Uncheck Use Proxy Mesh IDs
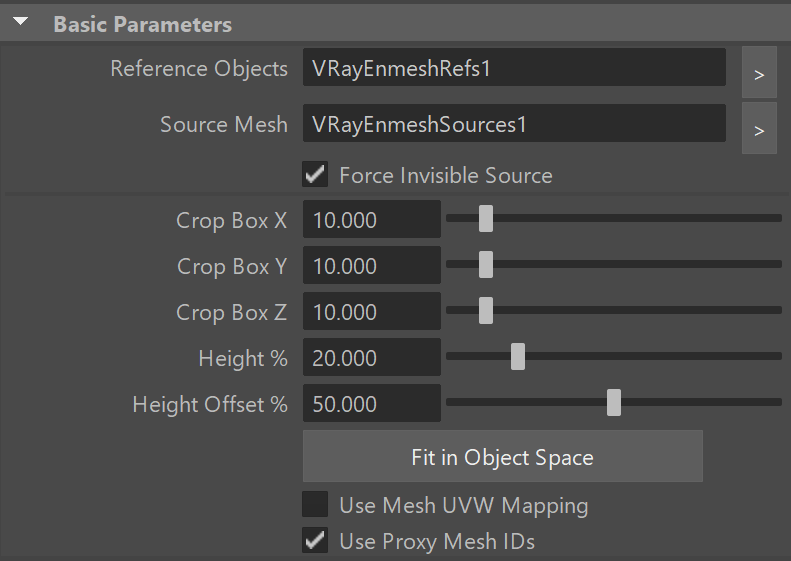The image size is (791, 561). coord(315,540)
